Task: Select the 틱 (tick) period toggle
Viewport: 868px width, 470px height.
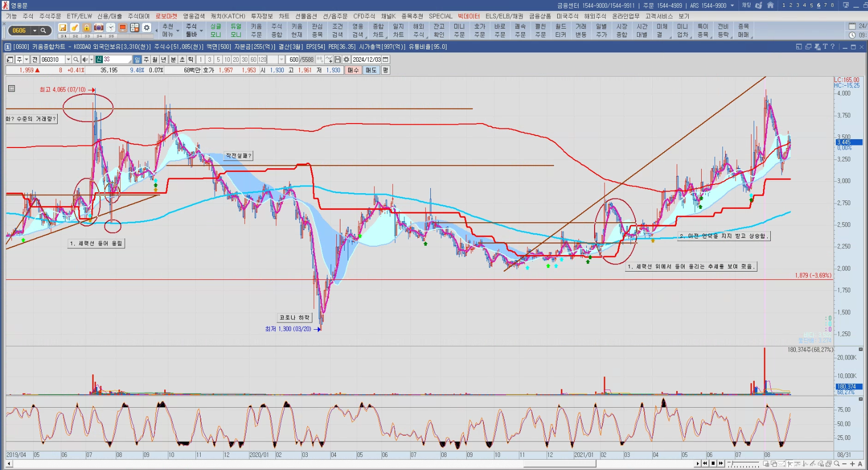Action: pos(191,60)
